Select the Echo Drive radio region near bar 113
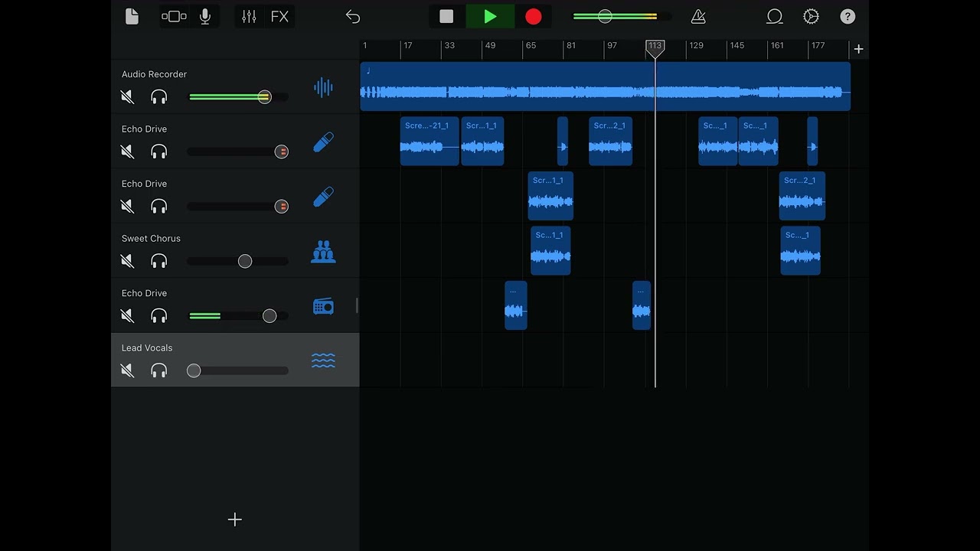 click(x=642, y=305)
